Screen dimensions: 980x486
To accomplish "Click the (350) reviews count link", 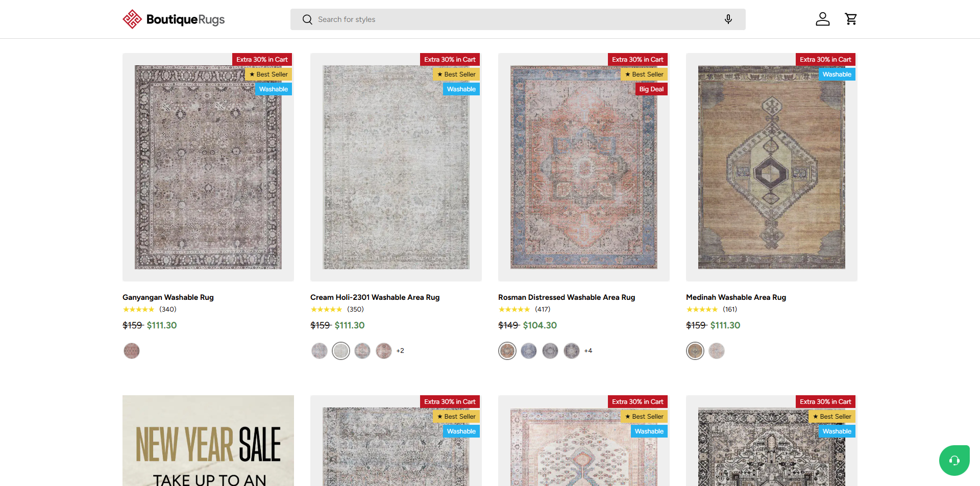I will pyautogui.click(x=355, y=309).
